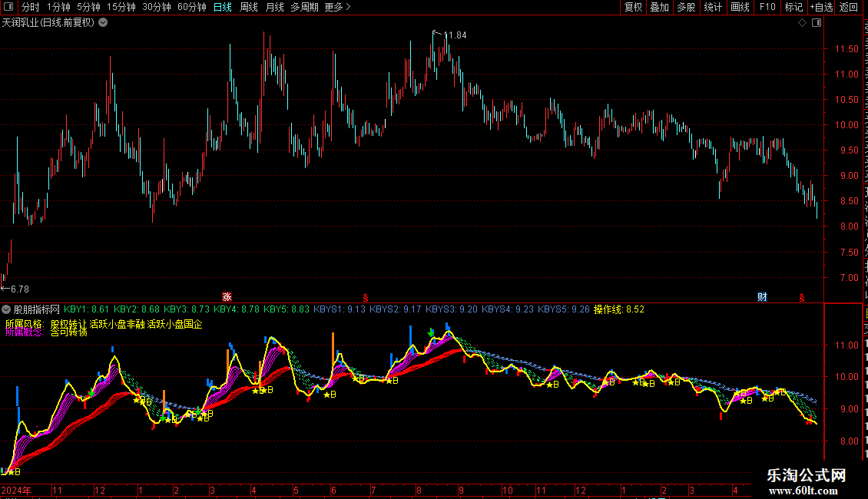
Task: Open the 多股 multi-stock view
Action: click(686, 7)
